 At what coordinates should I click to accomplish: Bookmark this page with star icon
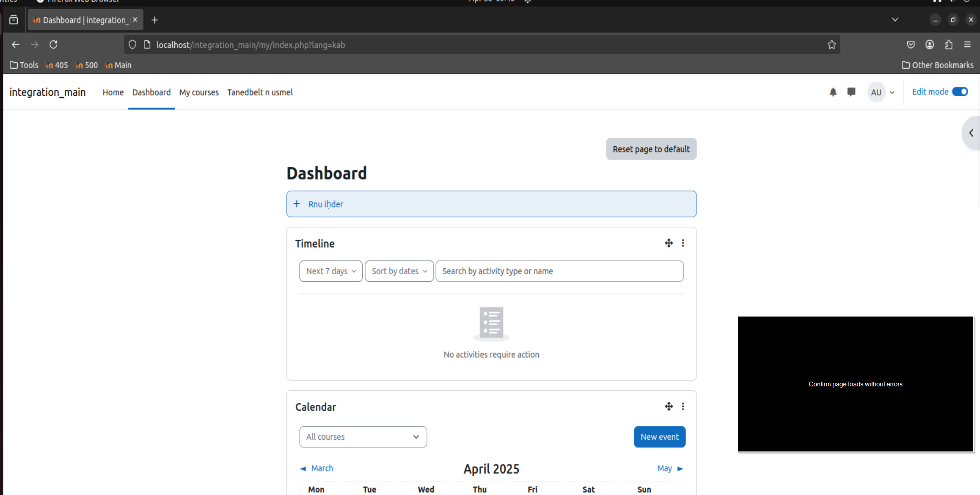[832, 45]
